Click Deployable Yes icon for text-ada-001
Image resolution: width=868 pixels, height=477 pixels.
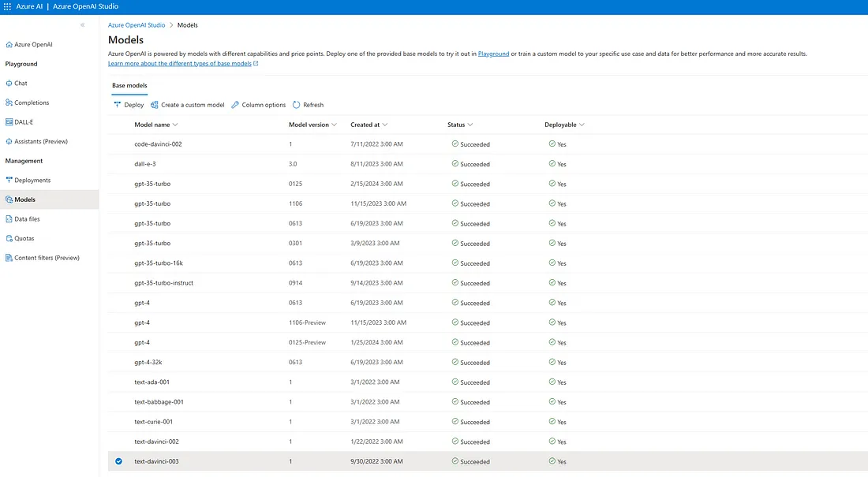(552, 382)
